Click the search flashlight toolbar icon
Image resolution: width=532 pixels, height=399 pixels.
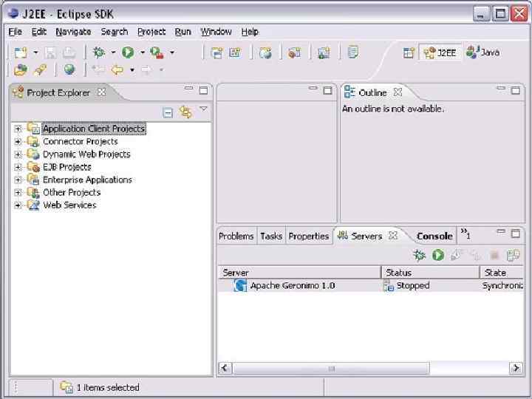(x=40, y=70)
